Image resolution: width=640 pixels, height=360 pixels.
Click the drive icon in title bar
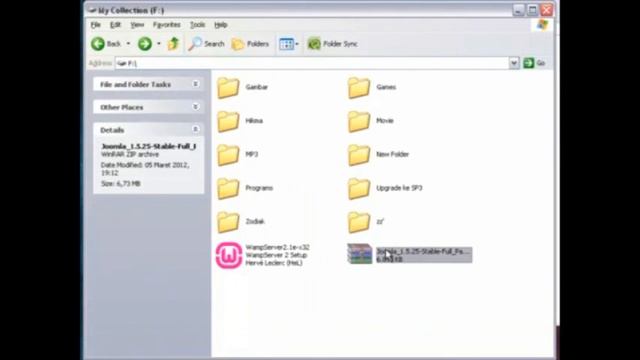coord(92,10)
